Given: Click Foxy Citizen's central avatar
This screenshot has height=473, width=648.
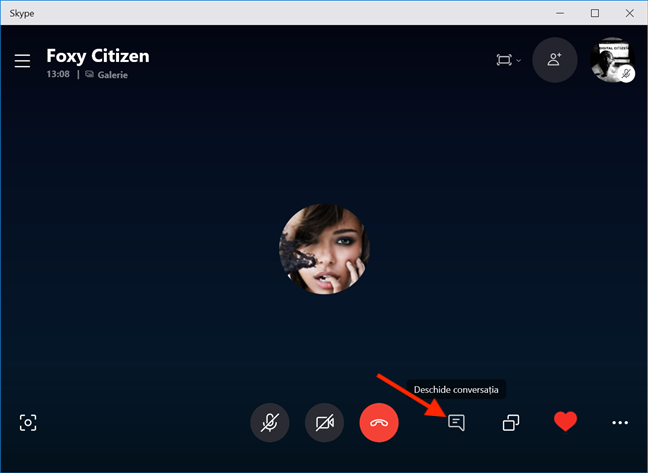Looking at the screenshot, I should click(x=324, y=249).
